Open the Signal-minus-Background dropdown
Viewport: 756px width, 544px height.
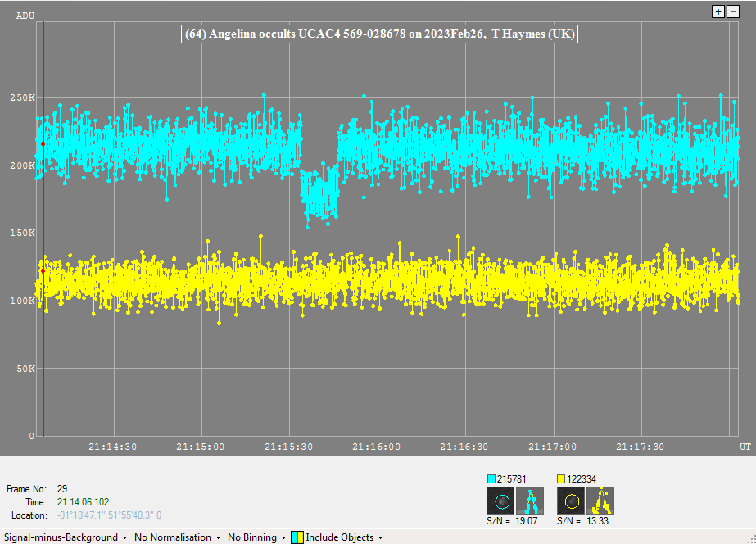[66, 537]
